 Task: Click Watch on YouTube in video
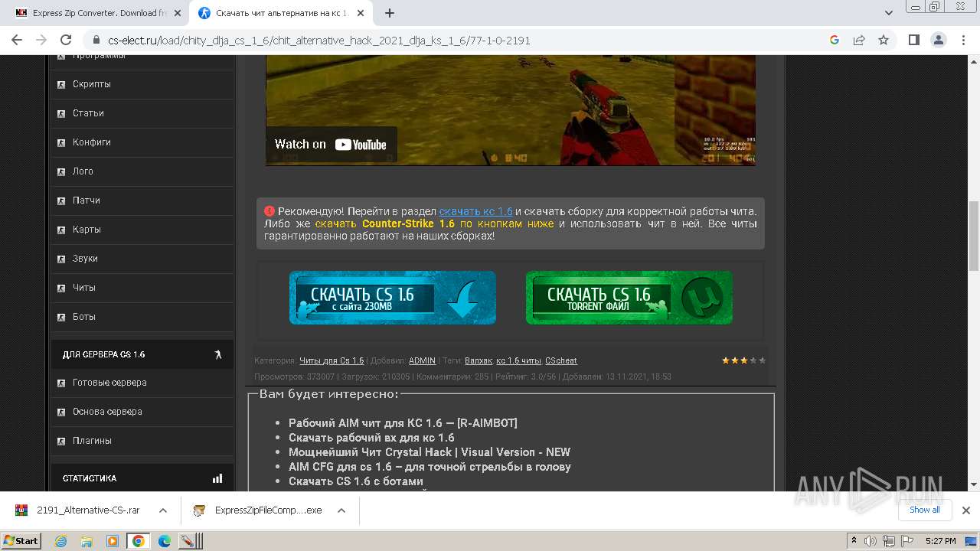tap(331, 144)
